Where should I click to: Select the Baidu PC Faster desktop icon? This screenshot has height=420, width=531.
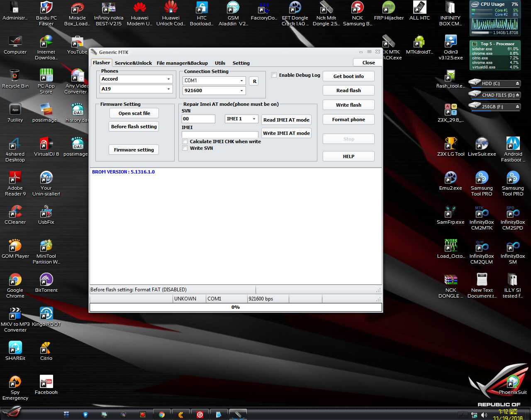(46, 14)
